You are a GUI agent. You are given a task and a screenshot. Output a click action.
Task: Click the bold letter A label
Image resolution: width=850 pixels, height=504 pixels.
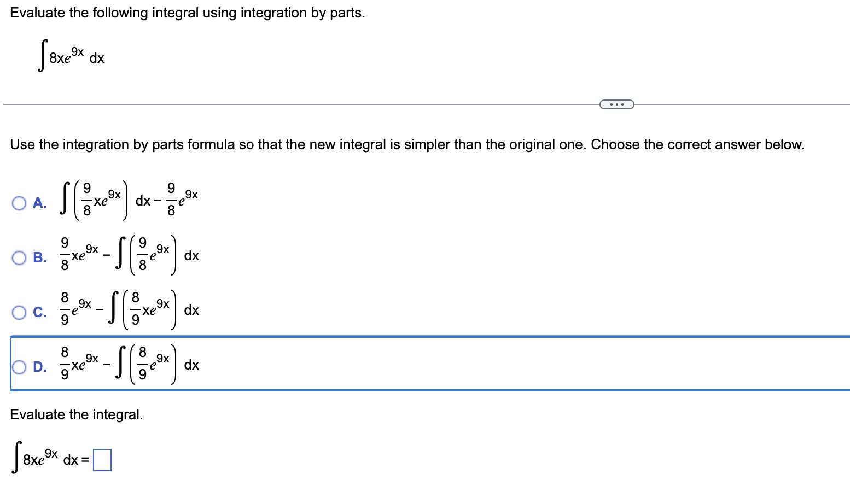tap(39, 203)
